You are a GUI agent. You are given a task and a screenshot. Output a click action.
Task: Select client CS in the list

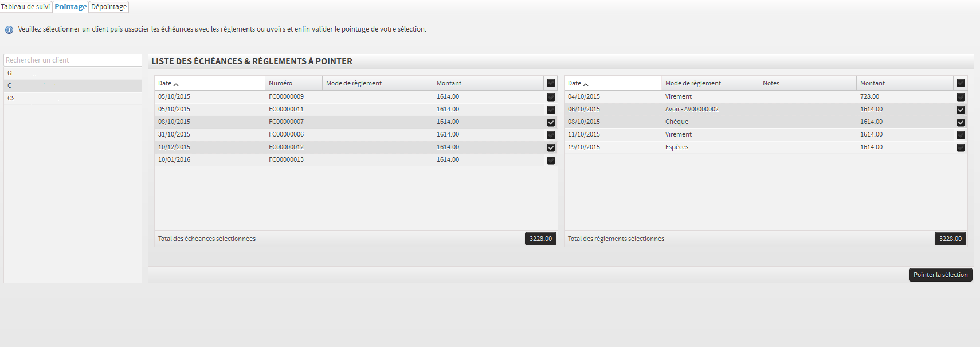pyautogui.click(x=11, y=99)
